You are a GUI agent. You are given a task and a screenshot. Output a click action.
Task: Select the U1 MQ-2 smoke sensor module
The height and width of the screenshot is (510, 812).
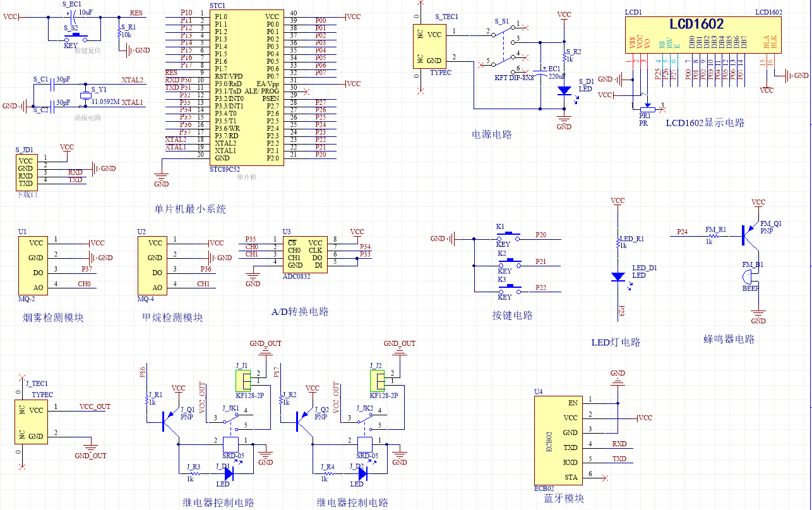[33, 265]
